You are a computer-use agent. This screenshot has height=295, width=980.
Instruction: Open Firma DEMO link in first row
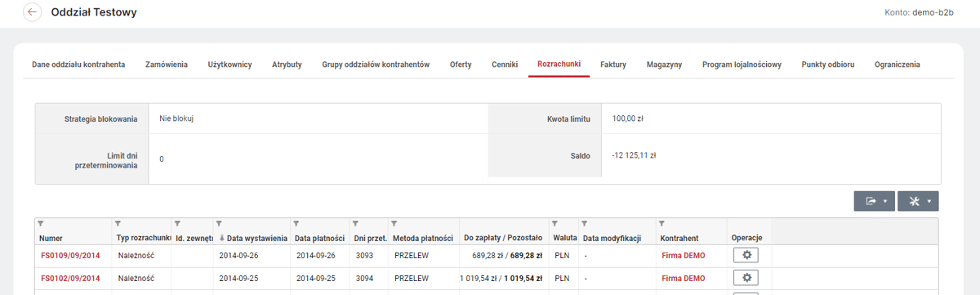click(x=684, y=256)
